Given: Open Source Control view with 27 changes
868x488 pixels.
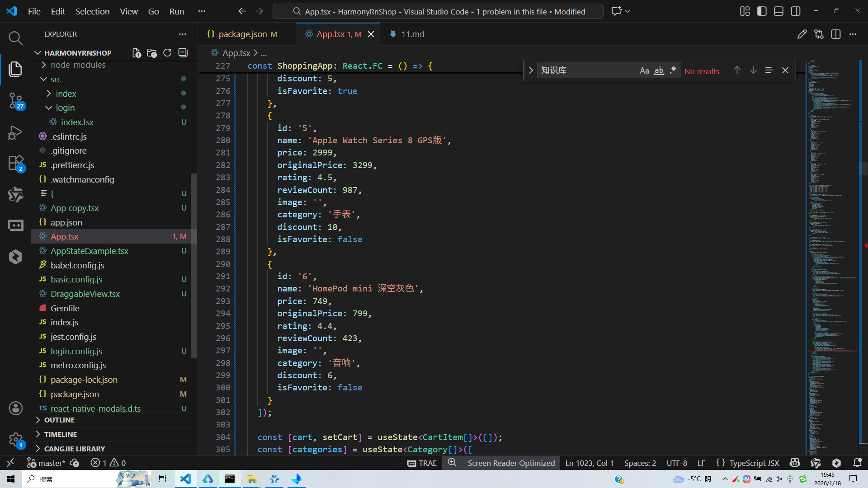Looking at the screenshot, I should (15, 100).
